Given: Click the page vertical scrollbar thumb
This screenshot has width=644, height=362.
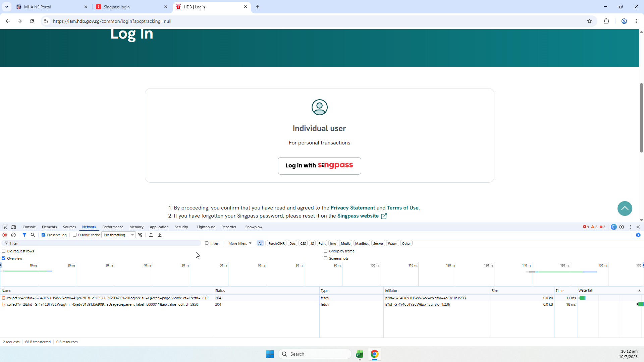Looking at the screenshot, I should point(641,117).
